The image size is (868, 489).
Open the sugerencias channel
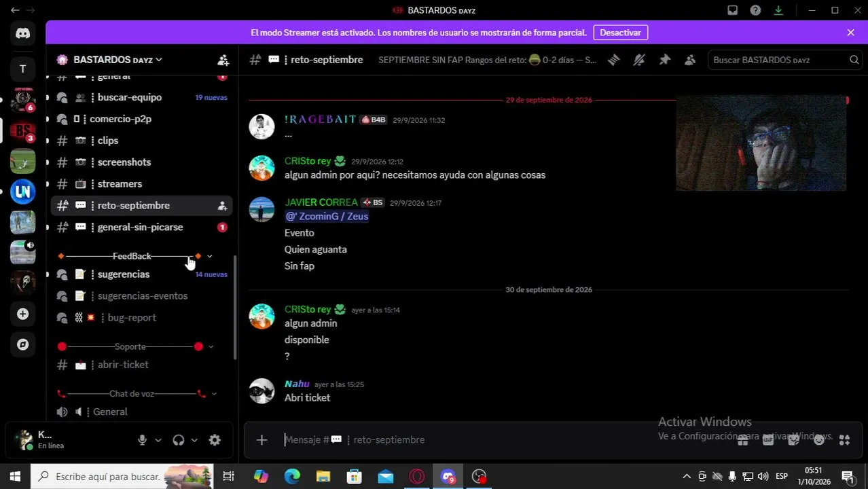pos(141,274)
